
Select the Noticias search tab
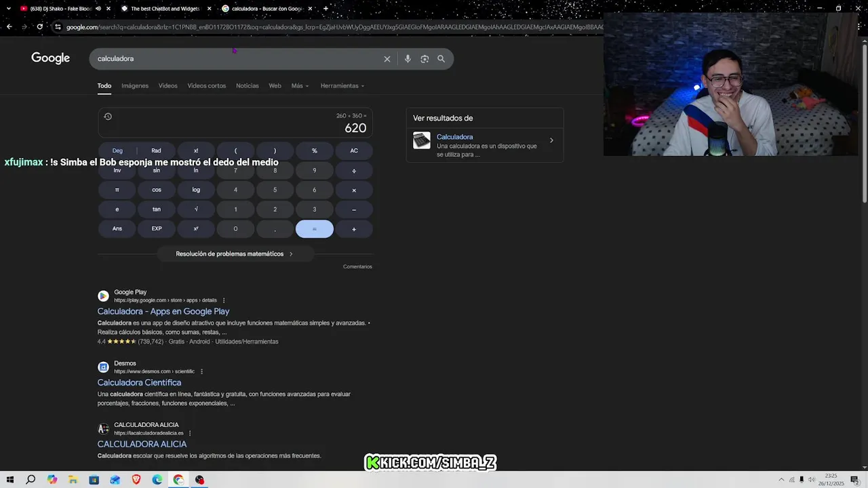[x=247, y=85]
